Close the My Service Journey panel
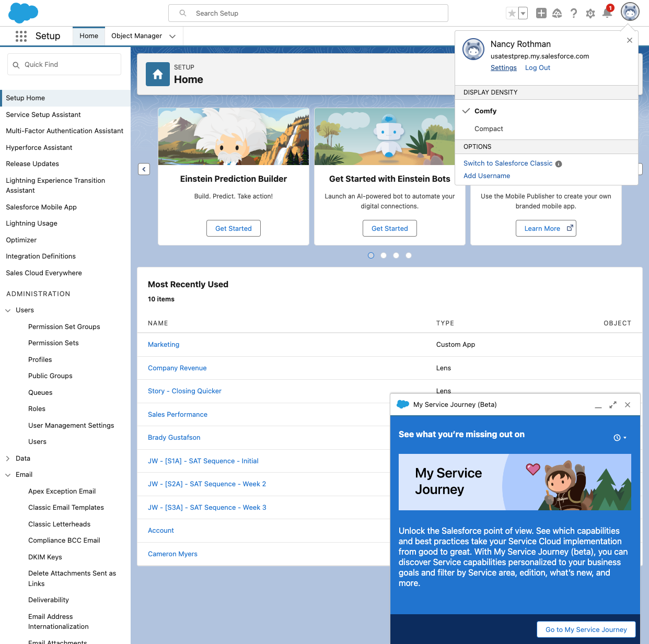649x644 pixels. [x=628, y=405]
